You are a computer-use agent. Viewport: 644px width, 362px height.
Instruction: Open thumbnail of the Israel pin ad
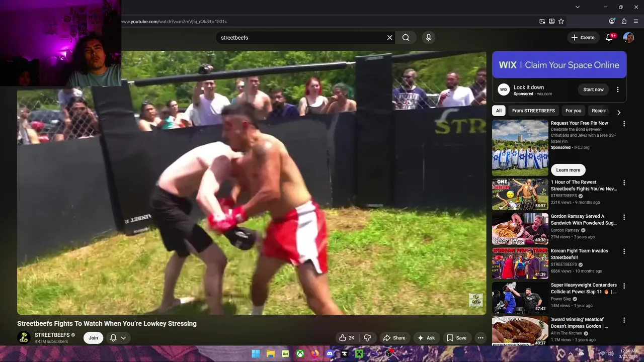click(520, 148)
